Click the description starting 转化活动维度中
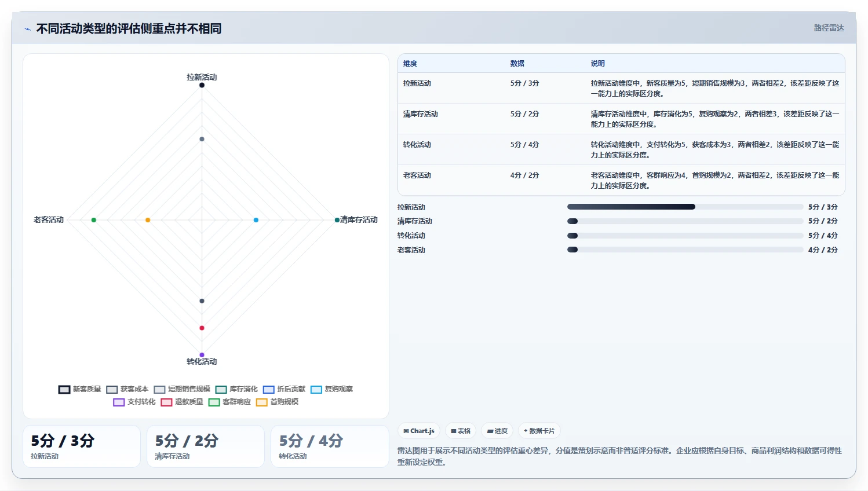 tap(715, 150)
